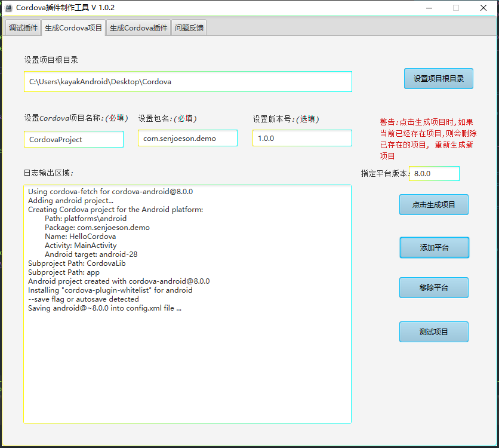499x448 pixels.
Task: Switch to the 调试插件 tab
Action: coord(22,27)
